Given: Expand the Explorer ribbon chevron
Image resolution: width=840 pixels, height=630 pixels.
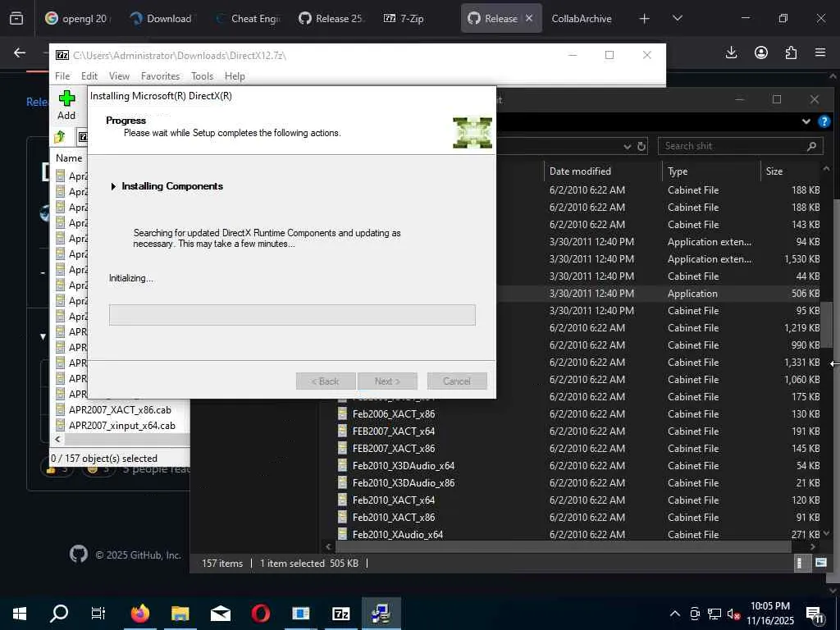Looking at the screenshot, I should click(806, 121).
